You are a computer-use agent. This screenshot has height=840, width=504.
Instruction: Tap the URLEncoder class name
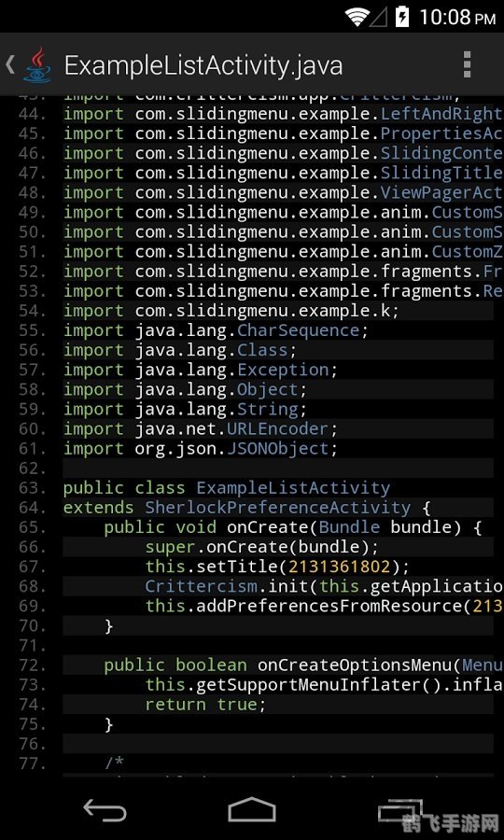277,429
